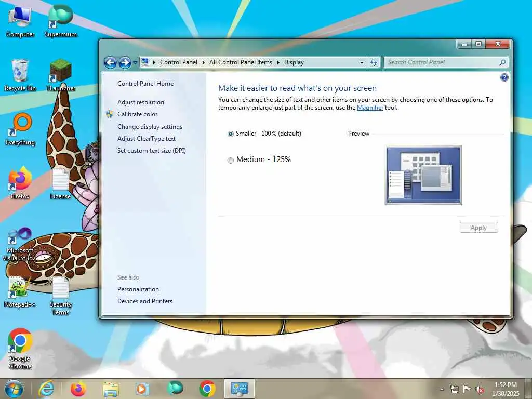Click the Control Panel taskbar button
This screenshot has width=532, height=399.
tap(239, 389)
